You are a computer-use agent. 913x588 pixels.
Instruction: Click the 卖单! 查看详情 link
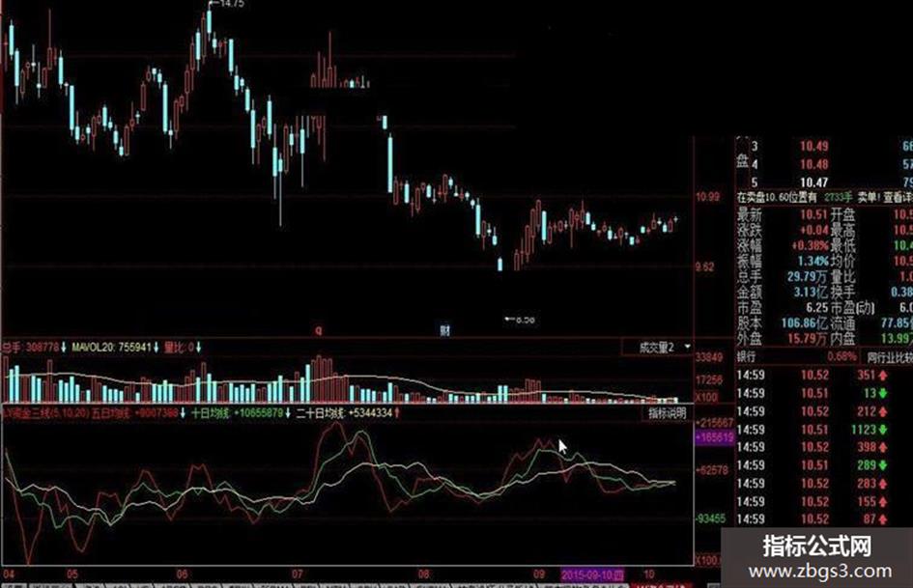[886, 198]
